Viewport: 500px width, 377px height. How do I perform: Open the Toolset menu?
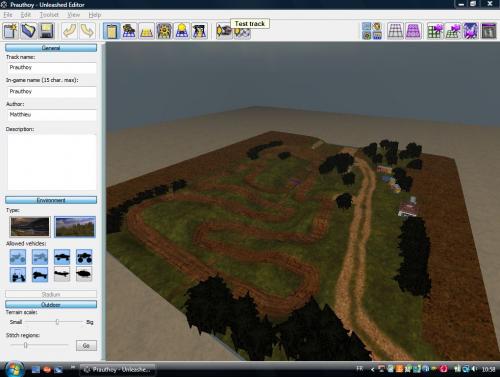pos(49,15)
